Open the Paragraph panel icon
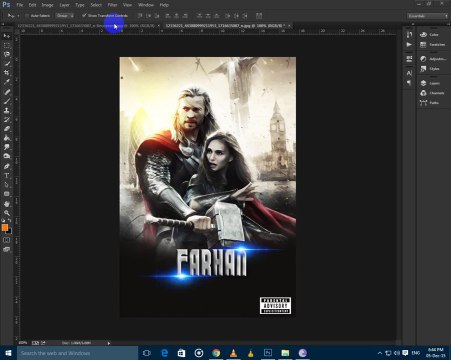 point(409,83)
